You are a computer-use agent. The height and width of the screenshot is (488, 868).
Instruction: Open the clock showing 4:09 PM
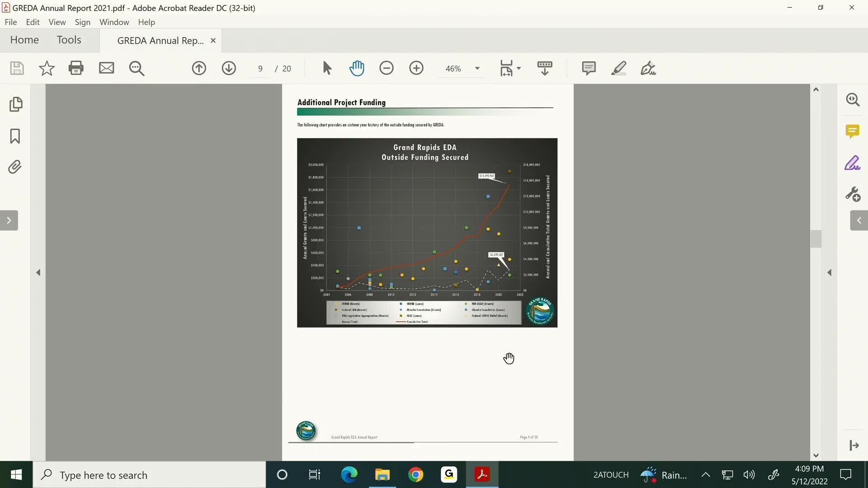[809, 475]
